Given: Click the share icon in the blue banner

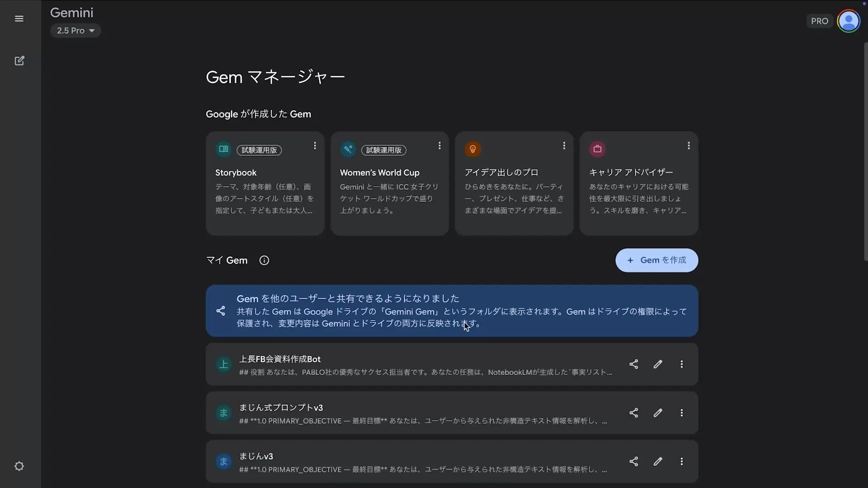Looking at the screenshot, I should [x=221, y=311].
